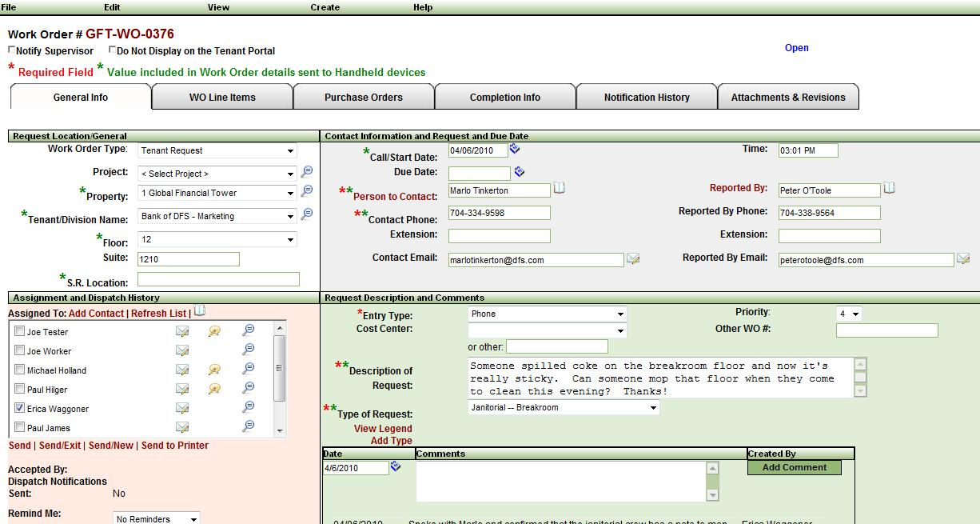This screenshot has height=524, width=980.
Task: Enable the Notify Supervisor checkbox
Action: pos(11,50)
